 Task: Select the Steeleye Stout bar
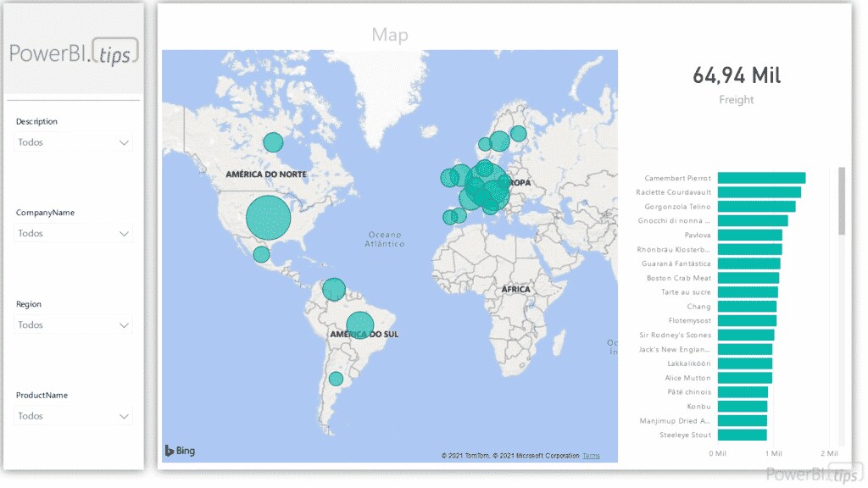[x=743, y=435]
